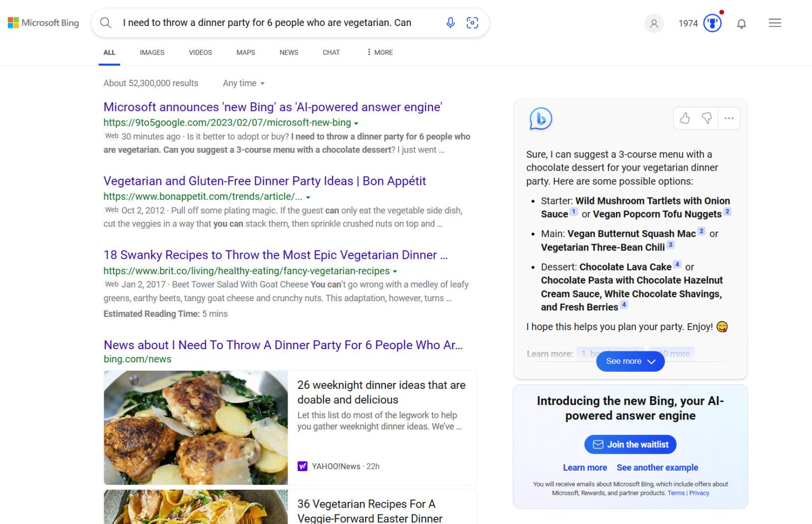Open the chevron next to the Bon Appétit URL
The image size is (812, 524).
[308, 196]
